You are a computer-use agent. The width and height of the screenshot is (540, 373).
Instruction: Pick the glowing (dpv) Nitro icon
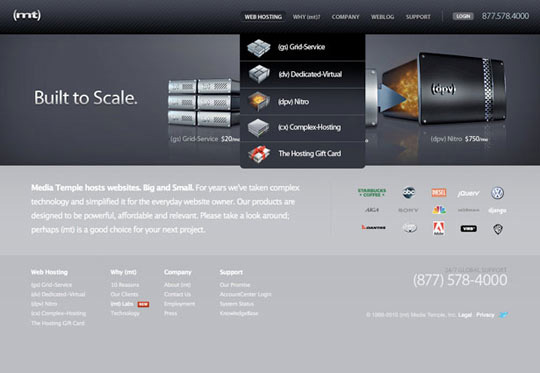[259, 101]
